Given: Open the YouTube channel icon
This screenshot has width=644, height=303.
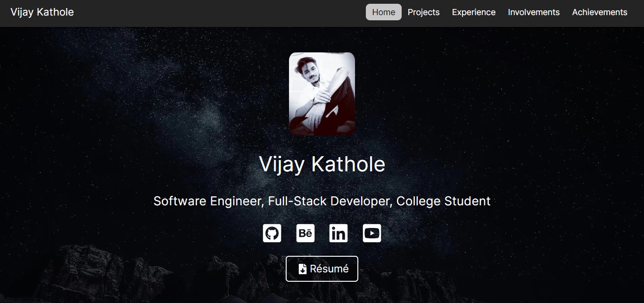Looking at the screenshot, I should [x=372, y=233].
